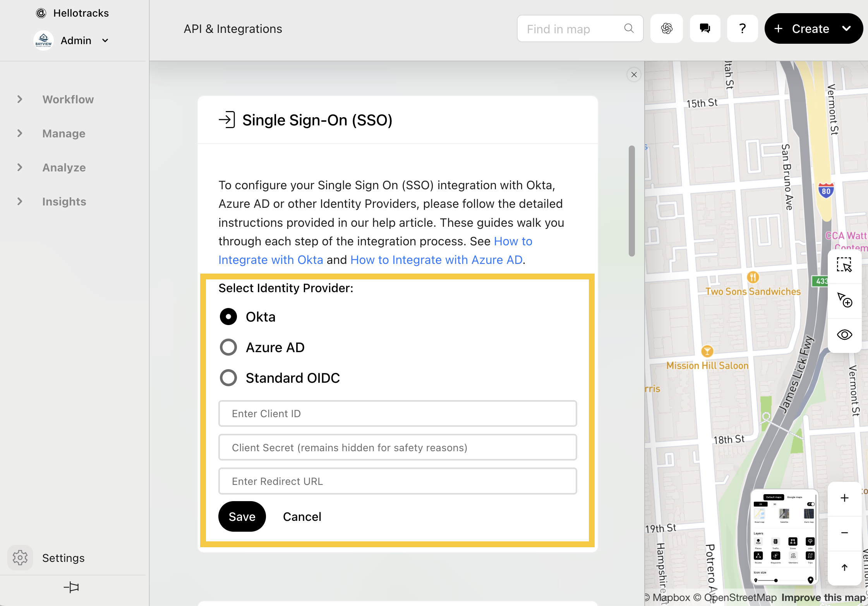Click the SSO panel vertical scrollbar
Image resolution: width=868 pixels, height=606 pixels.
pyautogui.click(x=632, y=201)
